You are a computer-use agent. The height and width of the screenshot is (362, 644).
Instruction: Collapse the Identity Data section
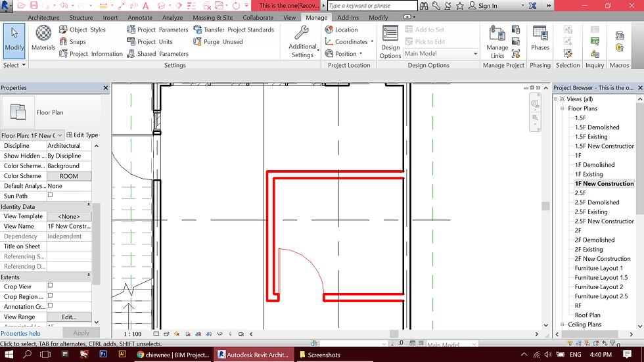89,204
